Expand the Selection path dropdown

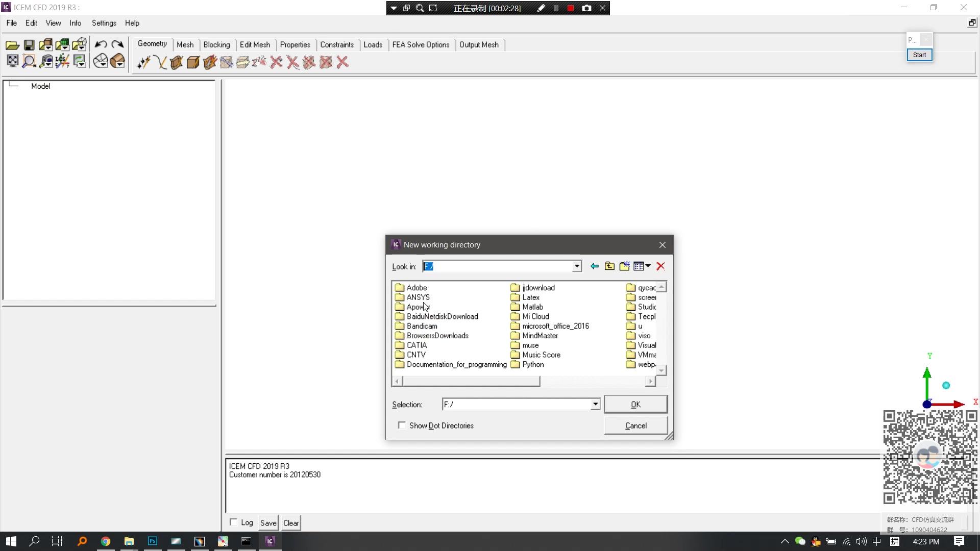pos(595,405)
